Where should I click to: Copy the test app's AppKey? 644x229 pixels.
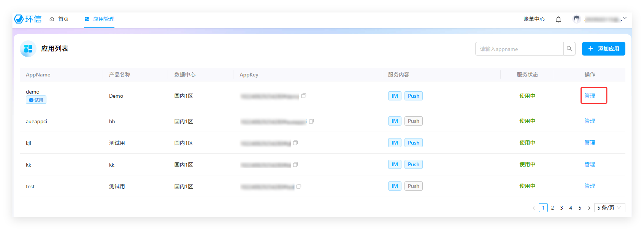tap(299, 186)
